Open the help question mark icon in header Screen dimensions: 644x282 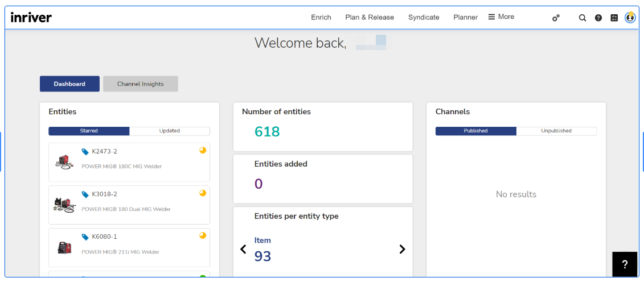coord(598,18)
